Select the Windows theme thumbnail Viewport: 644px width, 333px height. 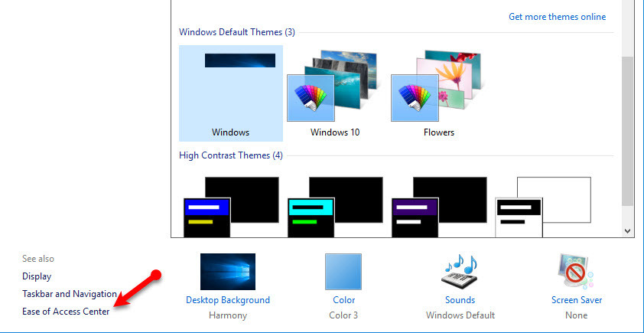click(x=231, y=93)
